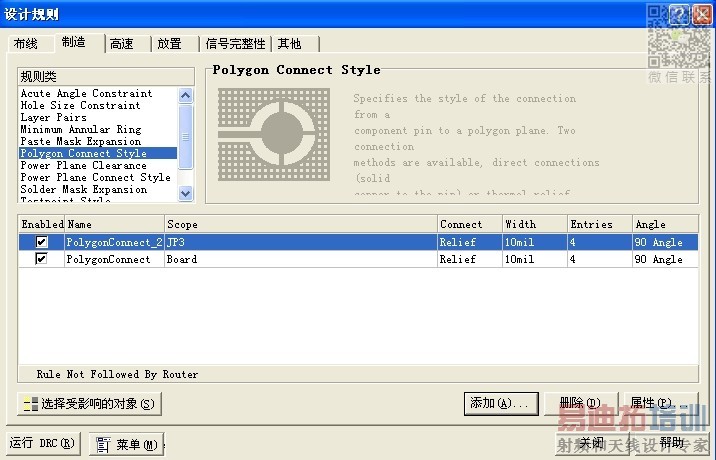Click the rule list scrollbar thumb
The width and height of the screenshot is (716, 460).
click(185, 137)
